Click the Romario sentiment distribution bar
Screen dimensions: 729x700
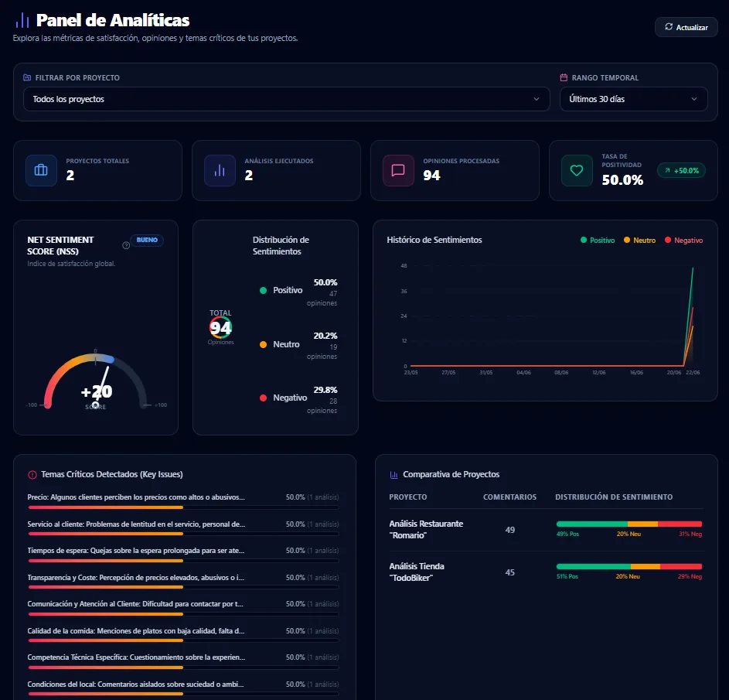[x=629, y=524]
